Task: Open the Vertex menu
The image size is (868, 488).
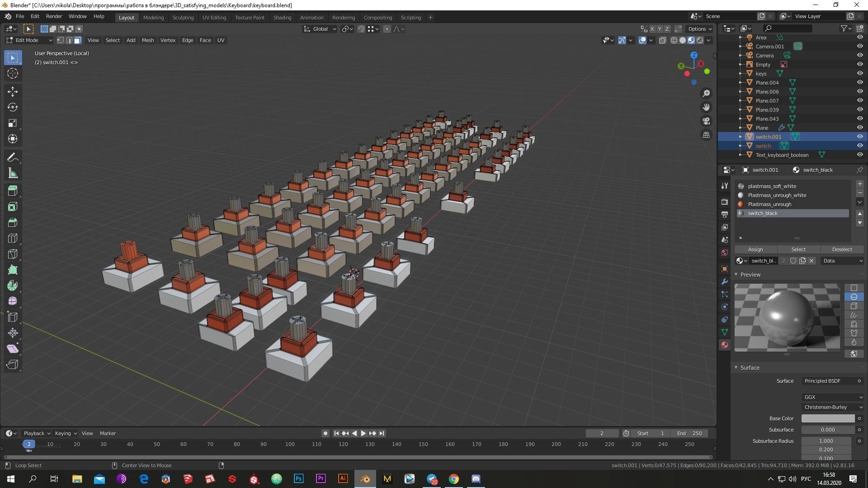Action: point(168,40)
